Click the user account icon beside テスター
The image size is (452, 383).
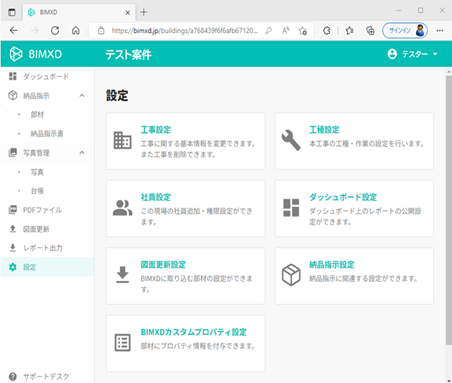392,54
